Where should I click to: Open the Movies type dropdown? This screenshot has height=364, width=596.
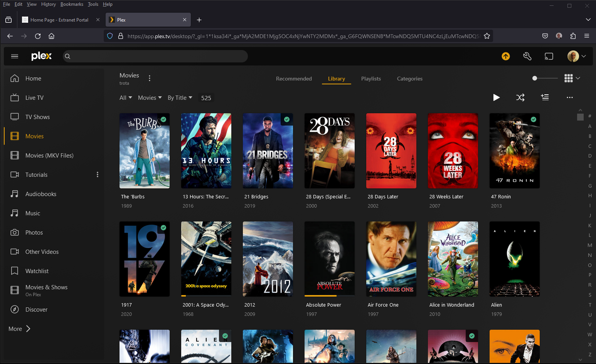(x=150, y=98)
